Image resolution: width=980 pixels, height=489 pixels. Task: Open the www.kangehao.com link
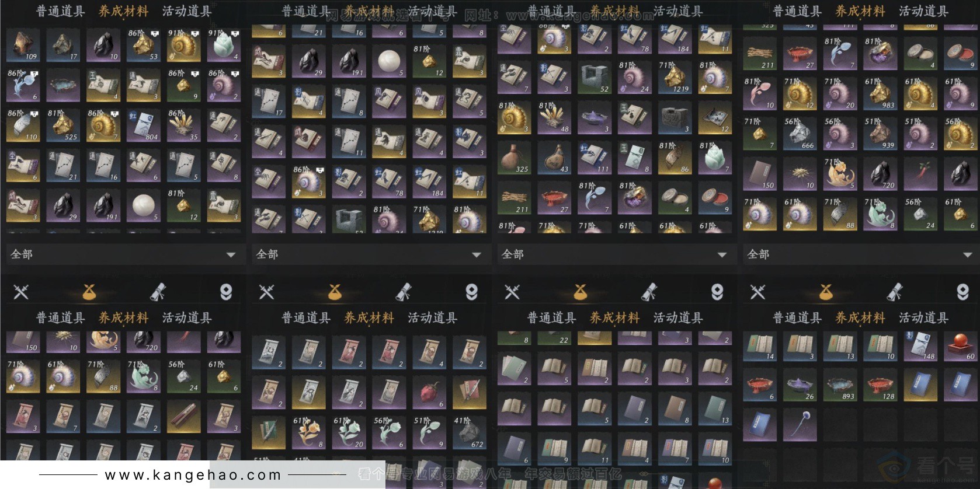(193, 475)
